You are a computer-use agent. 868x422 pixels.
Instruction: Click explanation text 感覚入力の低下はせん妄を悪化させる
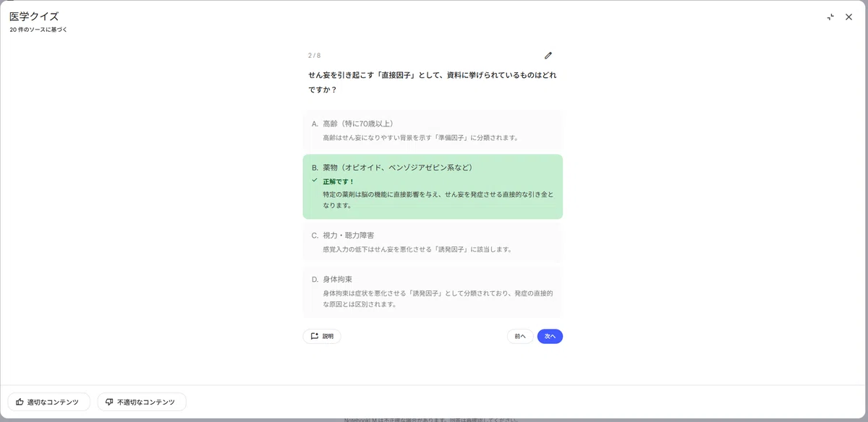click(418, 249)
